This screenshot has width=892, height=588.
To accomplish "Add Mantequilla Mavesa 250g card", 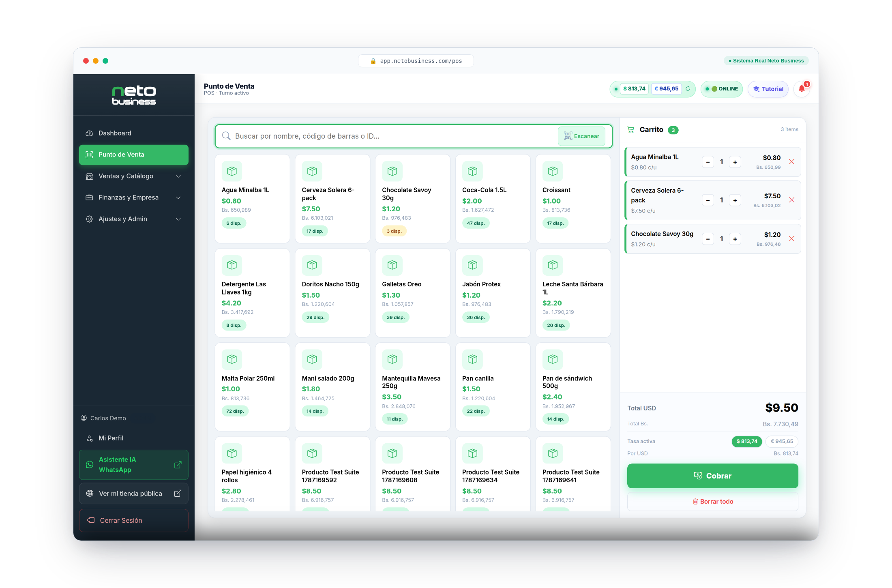I will pos(413,387).
